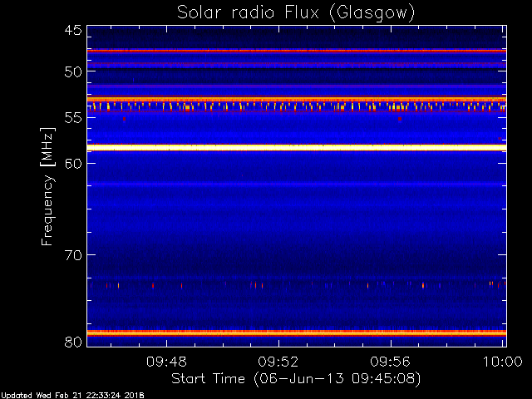Screen dimensions: 532x399
Task: Click the Solar radio Flux (Glasgow) title
Action: tap(296, 13)
